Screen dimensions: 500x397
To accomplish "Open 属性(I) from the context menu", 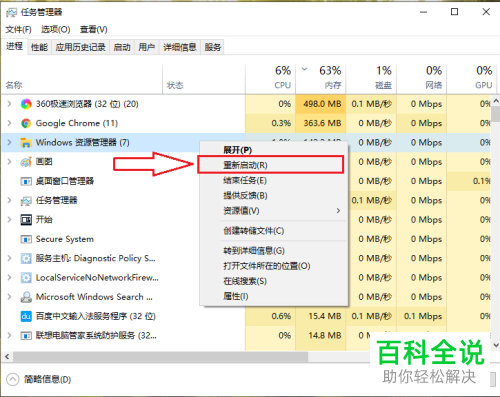I will [x=274, y=296].
